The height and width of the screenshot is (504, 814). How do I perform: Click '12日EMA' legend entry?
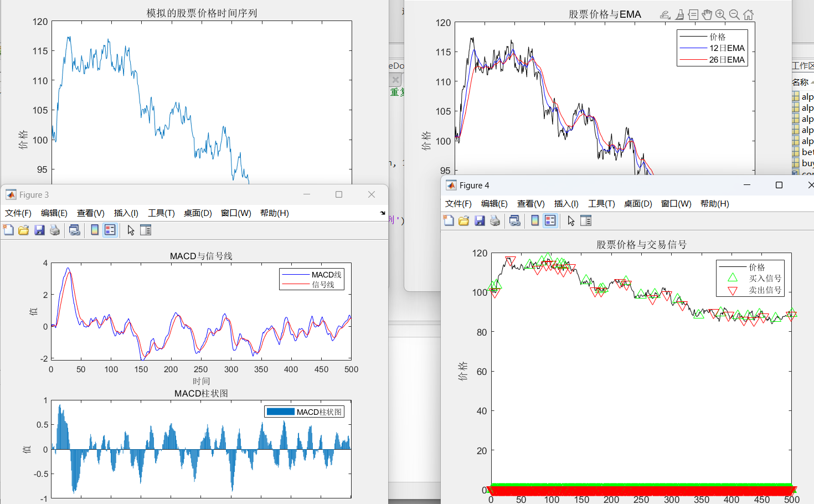(x=727, y=48)
